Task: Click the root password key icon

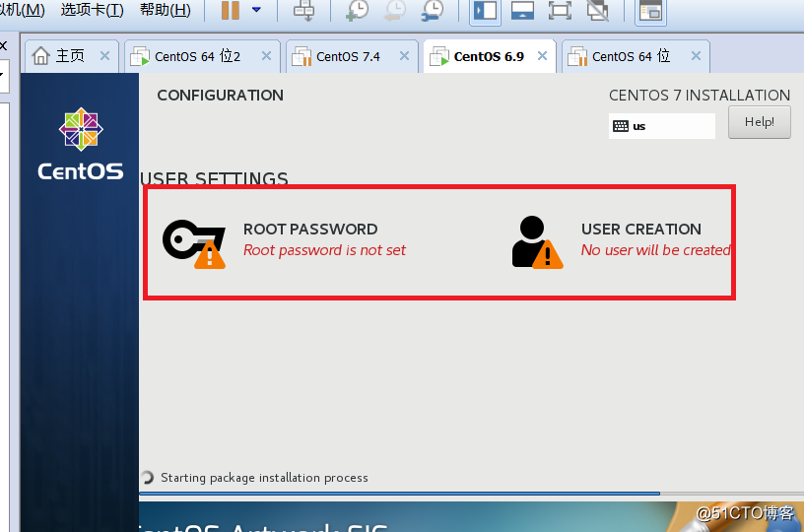Action: tap(194, 244)
